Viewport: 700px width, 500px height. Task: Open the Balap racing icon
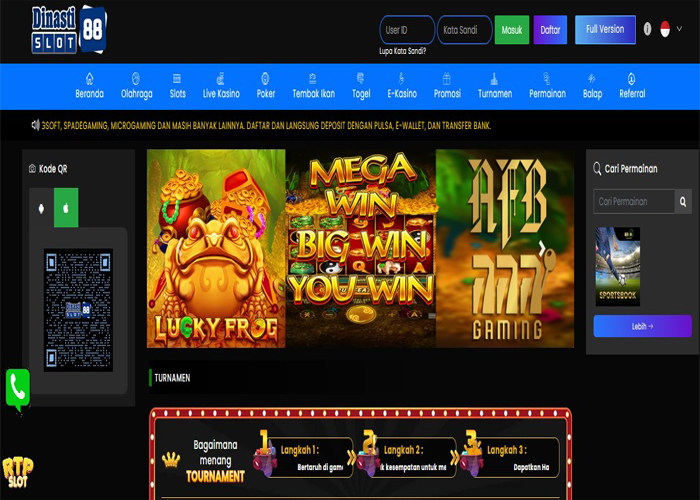coord(592,79)
